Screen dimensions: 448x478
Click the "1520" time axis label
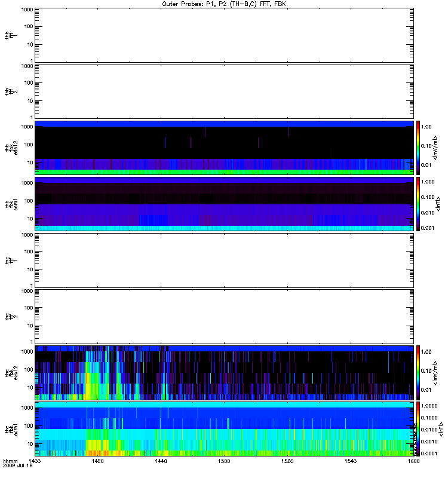(x=287, y=461)
